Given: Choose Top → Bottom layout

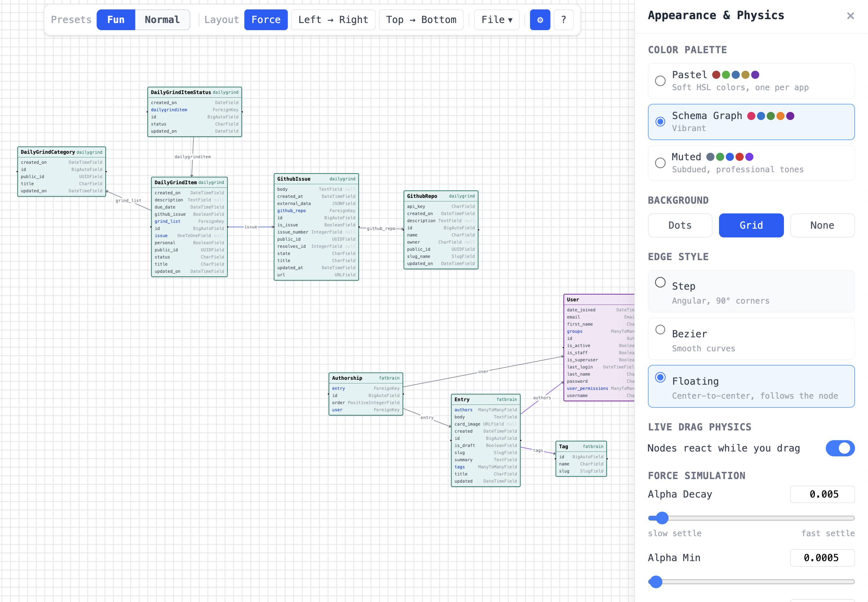Looking at the screenshot, I should coord(421,19).
